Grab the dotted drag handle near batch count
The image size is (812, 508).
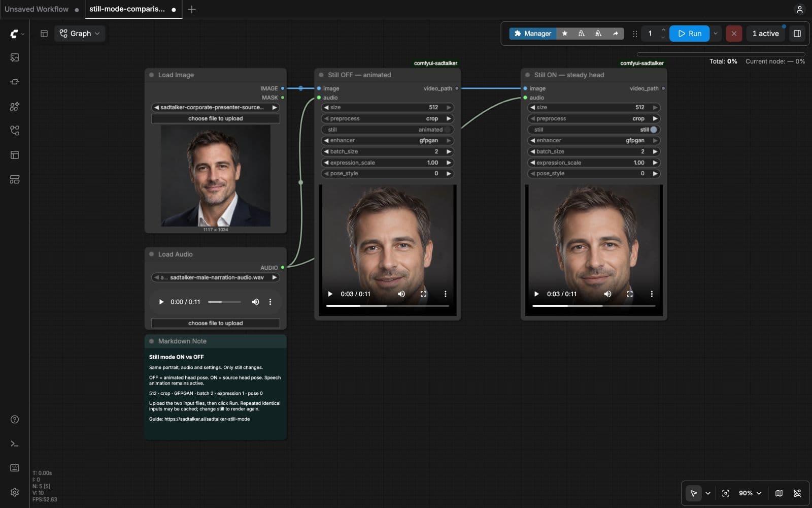point(635,34)
